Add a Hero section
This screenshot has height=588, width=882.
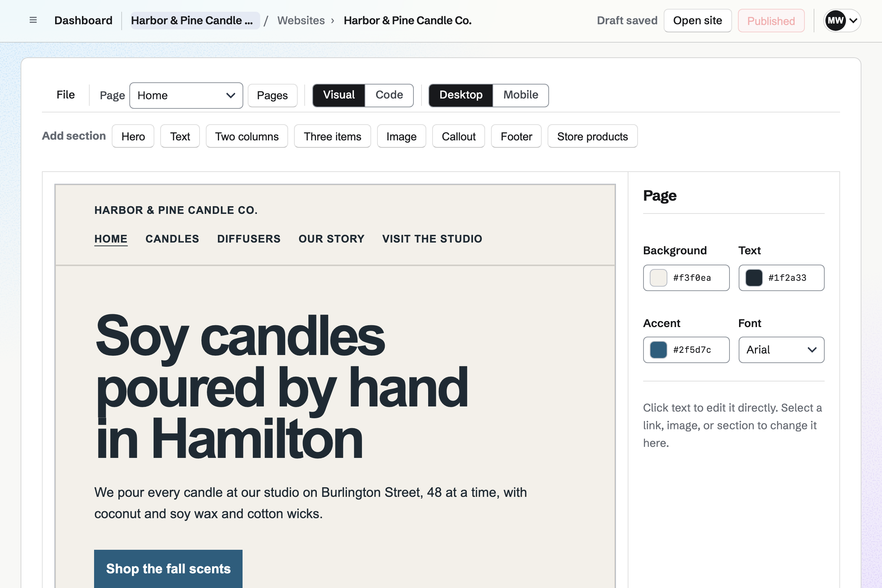pyautogui.click(x=133, y=136)
